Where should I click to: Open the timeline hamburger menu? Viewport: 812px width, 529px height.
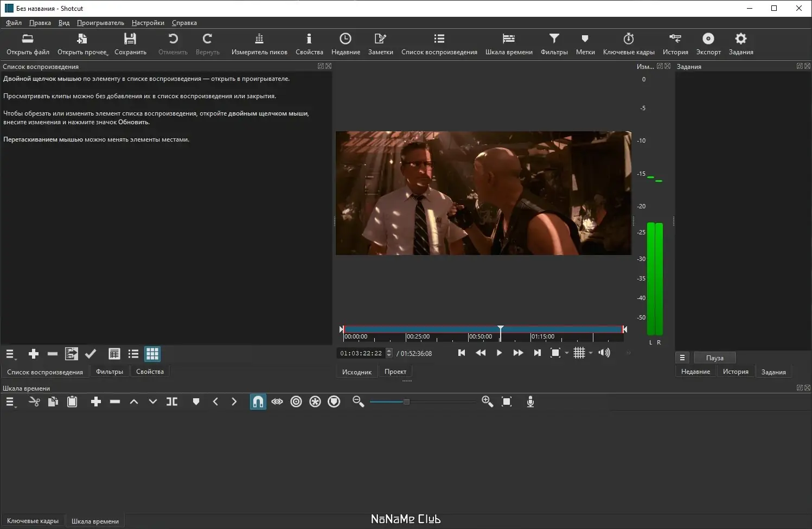tap(10, 402)
